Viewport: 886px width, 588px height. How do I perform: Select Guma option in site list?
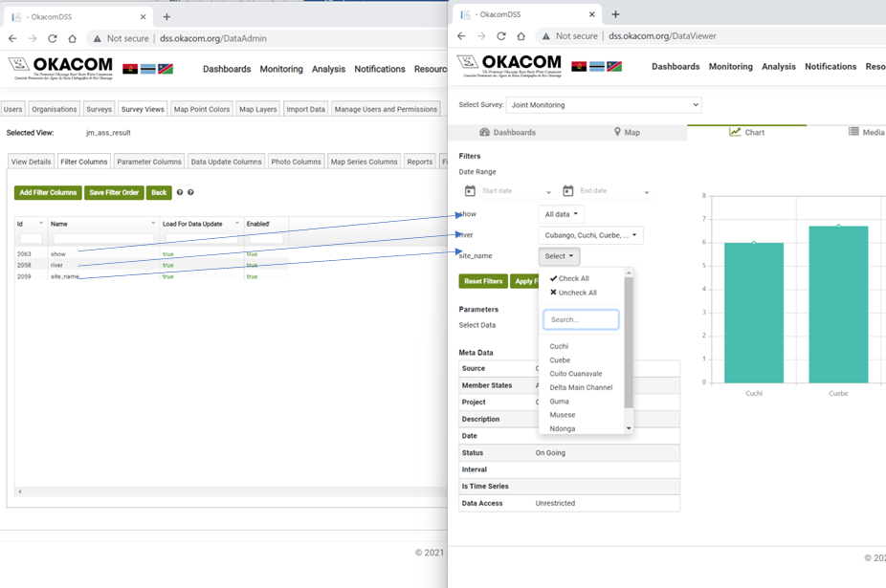560,401
